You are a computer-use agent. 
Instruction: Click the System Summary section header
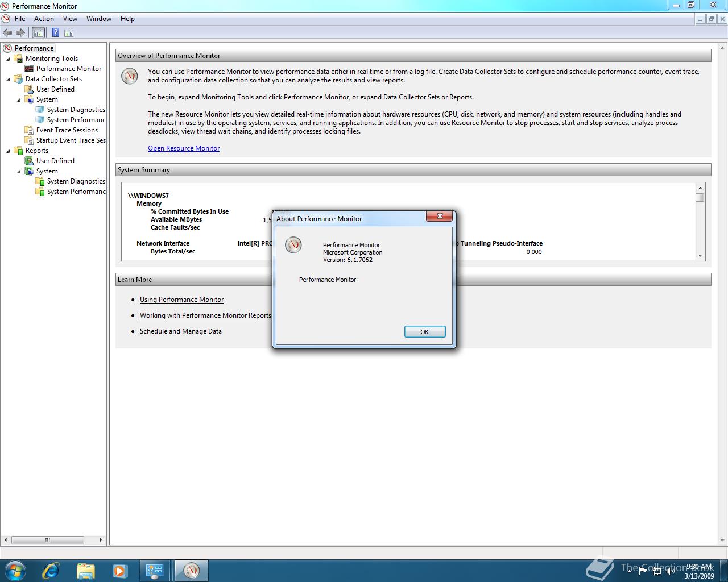413,170
